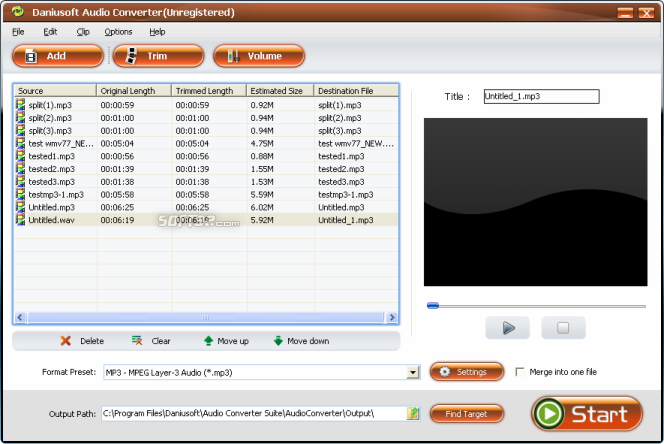
Task: Click the file icon of Untitled.mp3
Action: pyautogui.click(x=20, y=207)
